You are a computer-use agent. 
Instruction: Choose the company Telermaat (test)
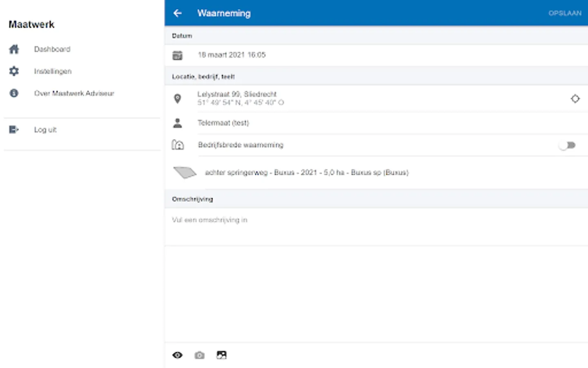click(223, 123)
